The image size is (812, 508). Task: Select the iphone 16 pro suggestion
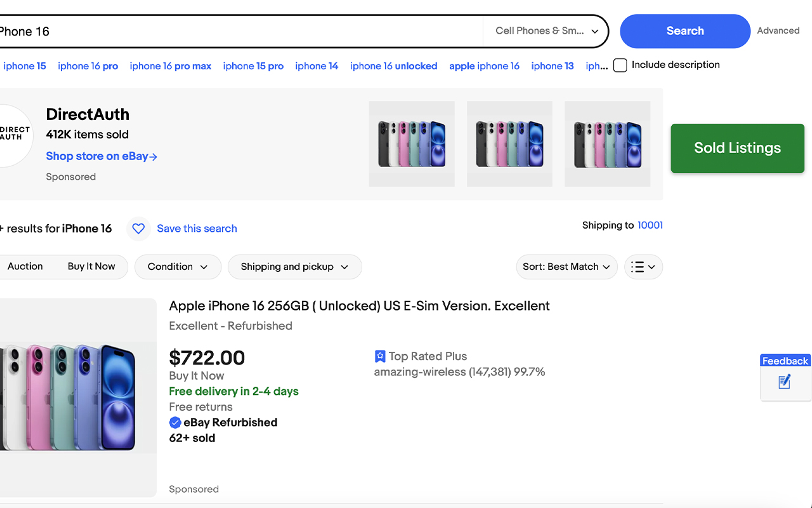(88, 66)
